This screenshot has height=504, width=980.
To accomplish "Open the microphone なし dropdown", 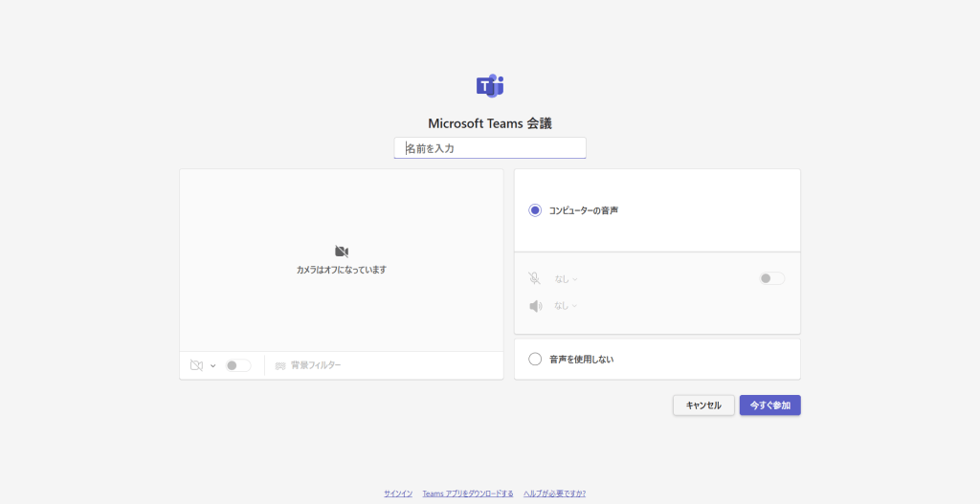I will [x=566, y=279].
